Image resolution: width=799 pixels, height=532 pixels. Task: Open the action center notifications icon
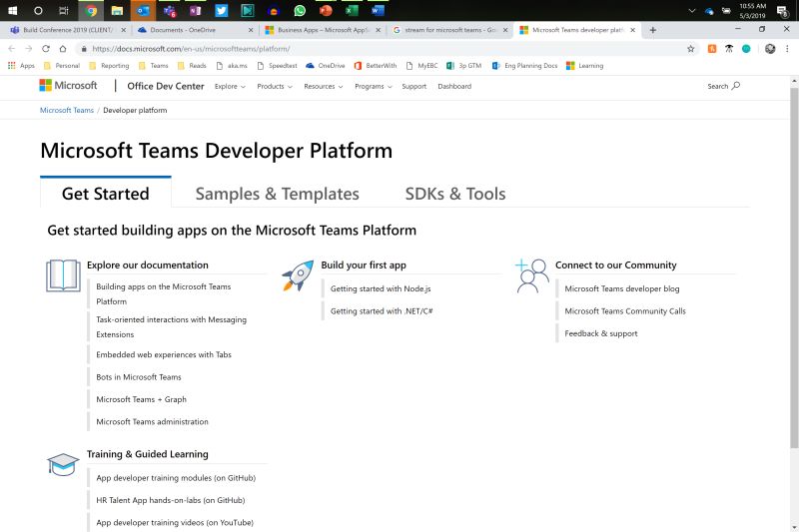click(x=782, y=11)
